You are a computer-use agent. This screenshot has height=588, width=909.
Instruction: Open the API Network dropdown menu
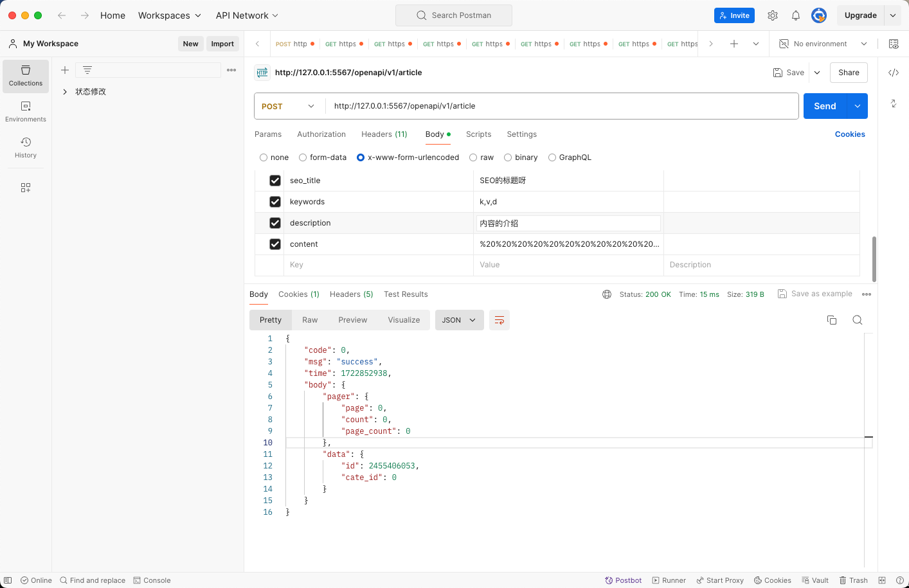(247, 15)
